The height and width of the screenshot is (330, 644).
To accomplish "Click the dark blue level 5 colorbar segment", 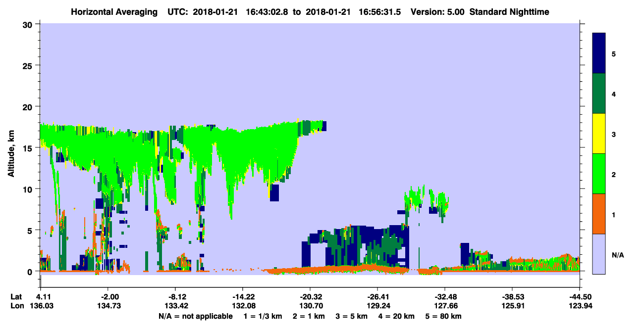I will 599,53.
